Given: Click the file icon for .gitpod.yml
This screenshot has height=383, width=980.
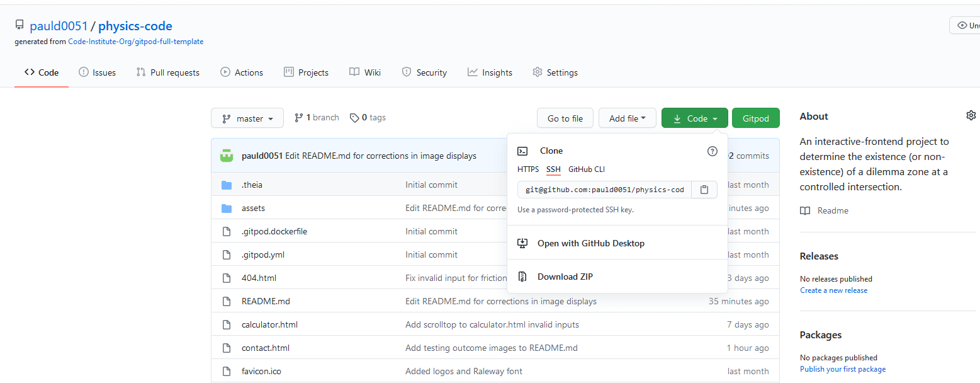Looking at the screenshot, I should point(227,255).
